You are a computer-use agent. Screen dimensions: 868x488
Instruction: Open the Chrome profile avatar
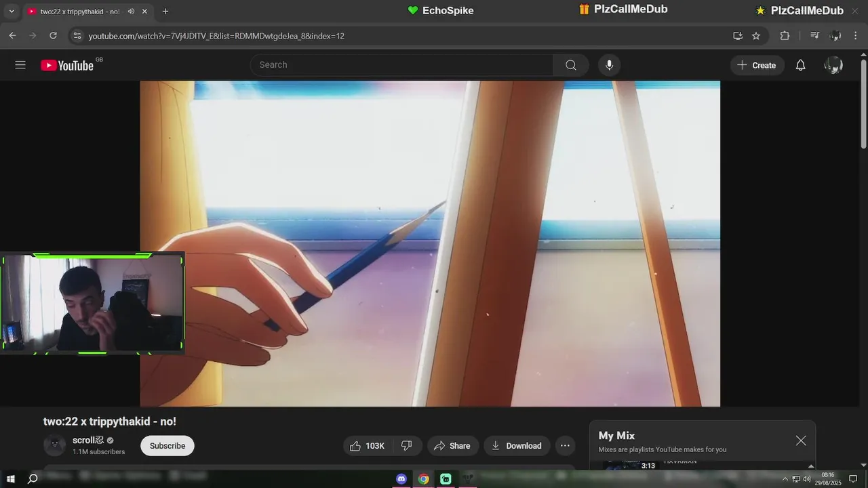pos(835,36)
